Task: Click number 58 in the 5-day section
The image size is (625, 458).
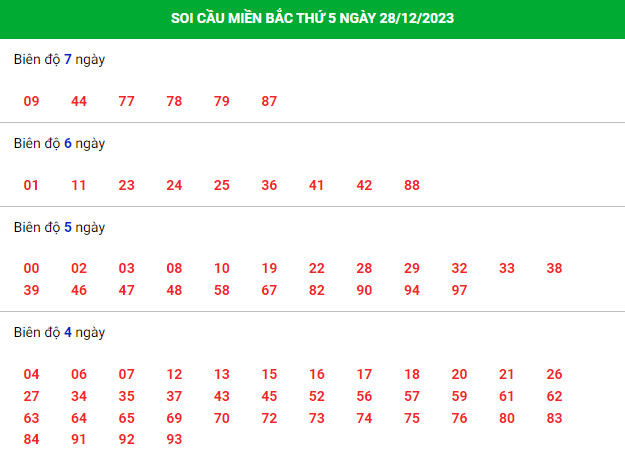Action: pyautogui.click(x=222, y=290)
